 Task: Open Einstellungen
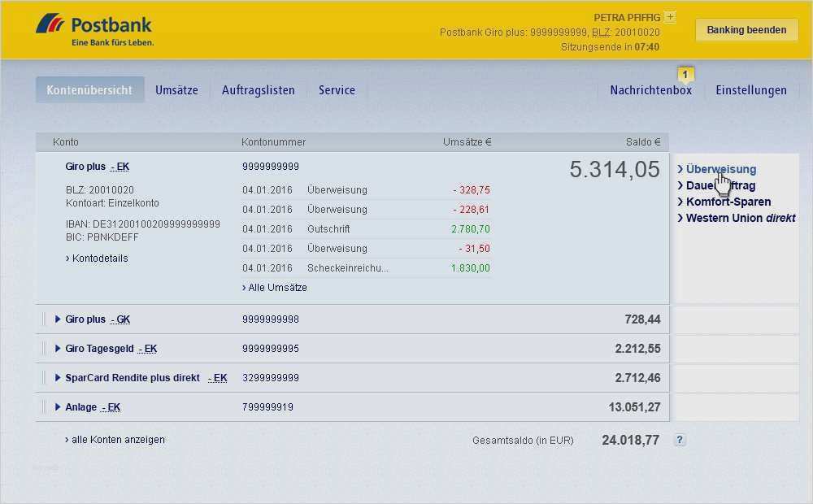pyautogui.click(x=750, y=90)
